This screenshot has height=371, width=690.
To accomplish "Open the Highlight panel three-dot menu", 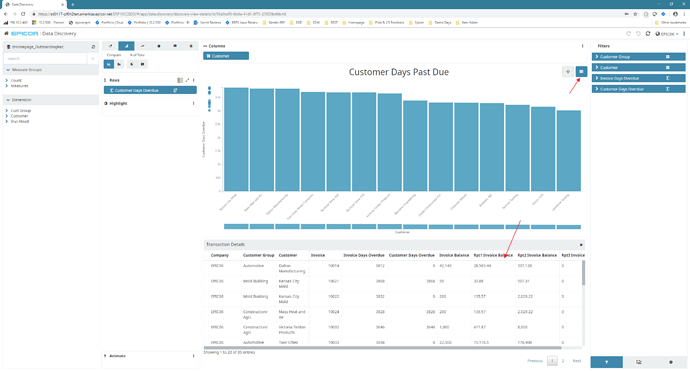I will tap(194, 103).
